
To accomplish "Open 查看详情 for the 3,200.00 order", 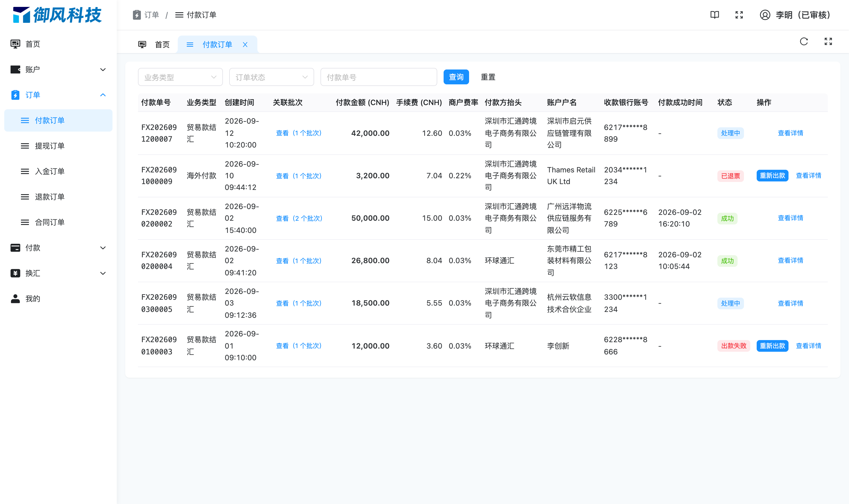I will point(808,176).
